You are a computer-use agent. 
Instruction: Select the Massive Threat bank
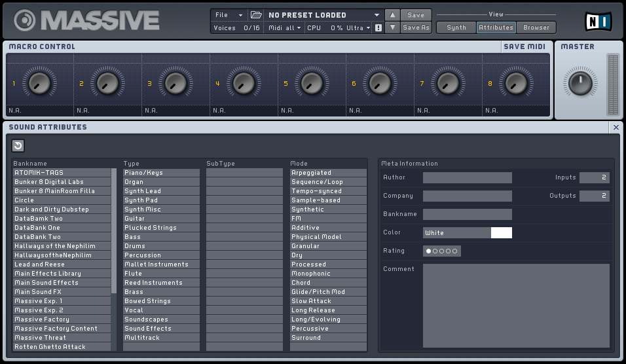click(x=62, y=338)
